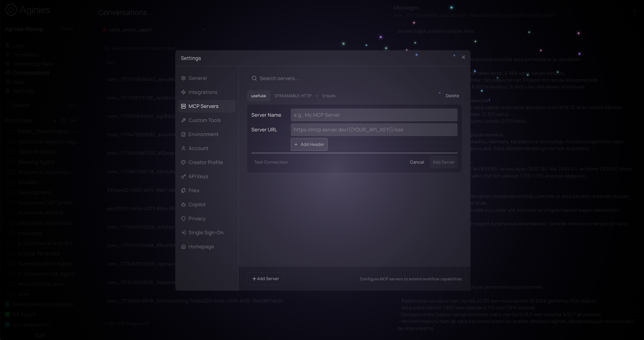The height and width of the screenshot is (340, 644).
Task: Close the Settings dialog
Action: coord(463,57)
